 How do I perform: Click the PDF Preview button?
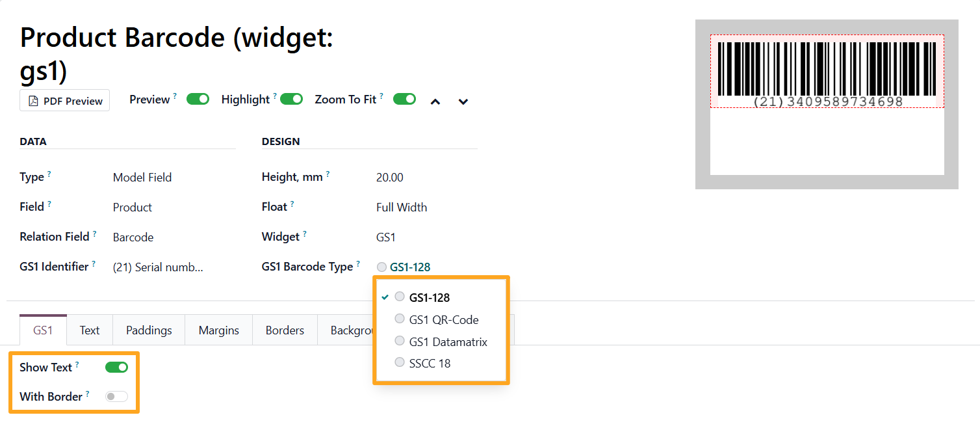tap(65, 101)
